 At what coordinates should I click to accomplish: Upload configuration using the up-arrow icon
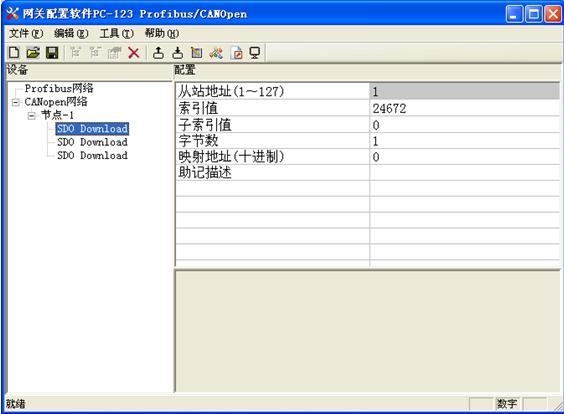pos(158,53)
